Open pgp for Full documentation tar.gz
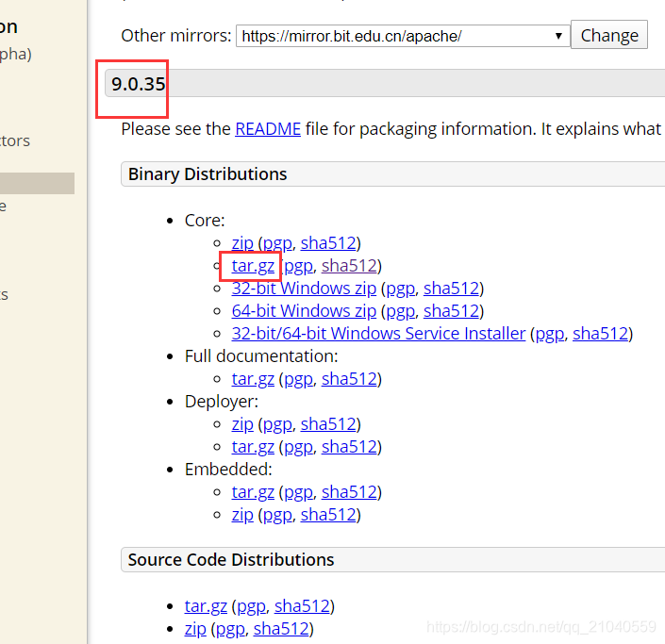This screenshot has height=644, width=665. (x=299, y=379)
